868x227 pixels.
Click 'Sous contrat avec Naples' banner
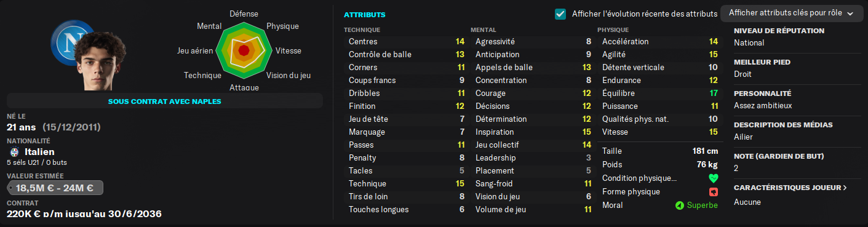pyautogui.click(x=164, y=101)
